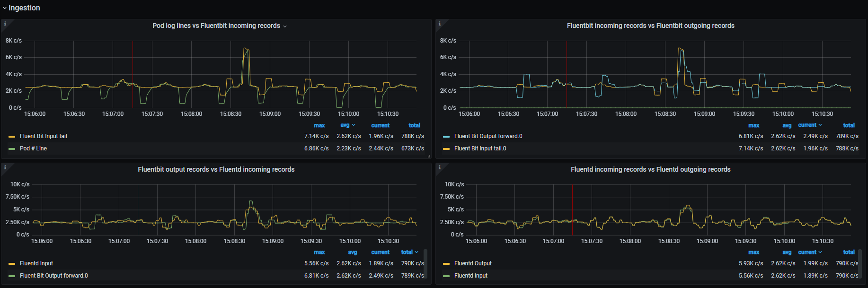Image resolution: width=868 pixels, height=288 pixels.
Task: Open color picker for Pod # Line
Action: pyautogui.click(x=12, y=149)
